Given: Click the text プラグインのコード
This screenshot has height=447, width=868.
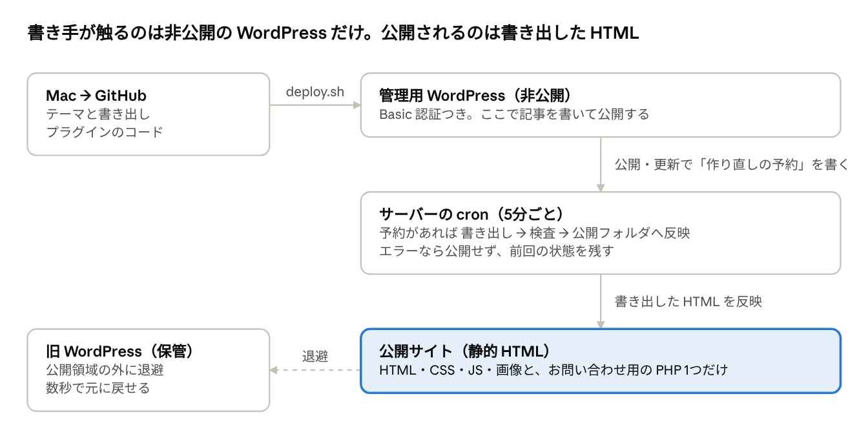Looking at the screenshot, I should tap(105, 132).
